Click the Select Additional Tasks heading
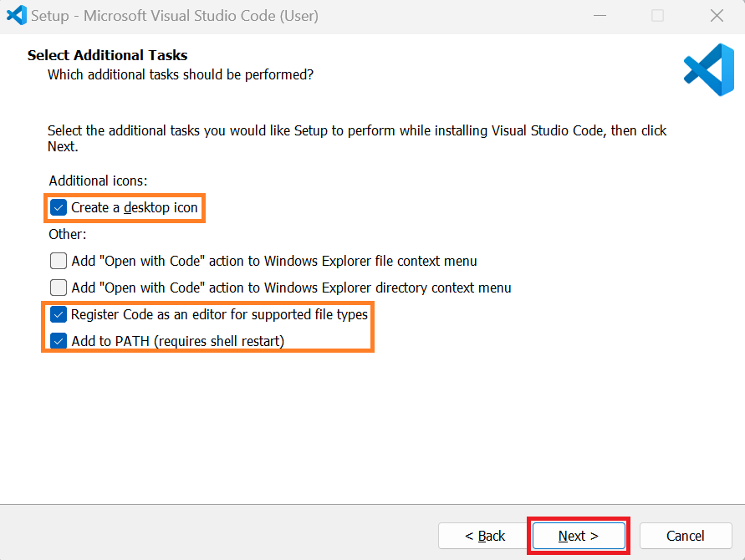 [107, 55]
